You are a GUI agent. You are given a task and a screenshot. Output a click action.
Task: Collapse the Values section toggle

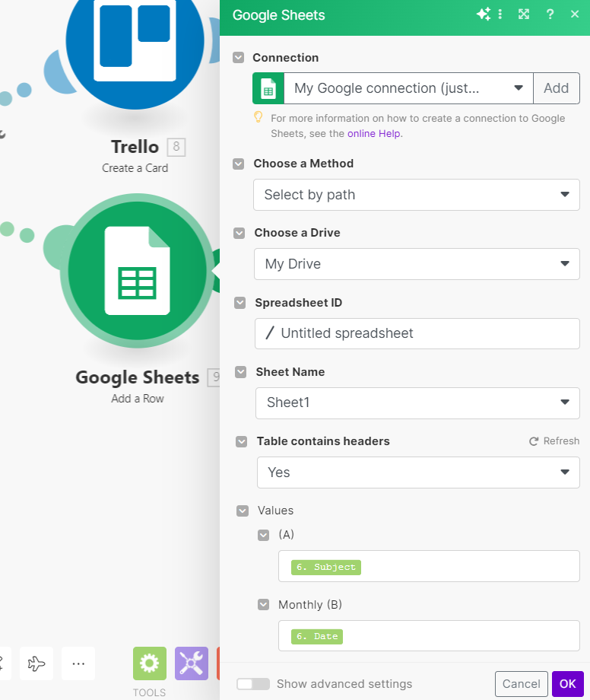tap(243, 511)
